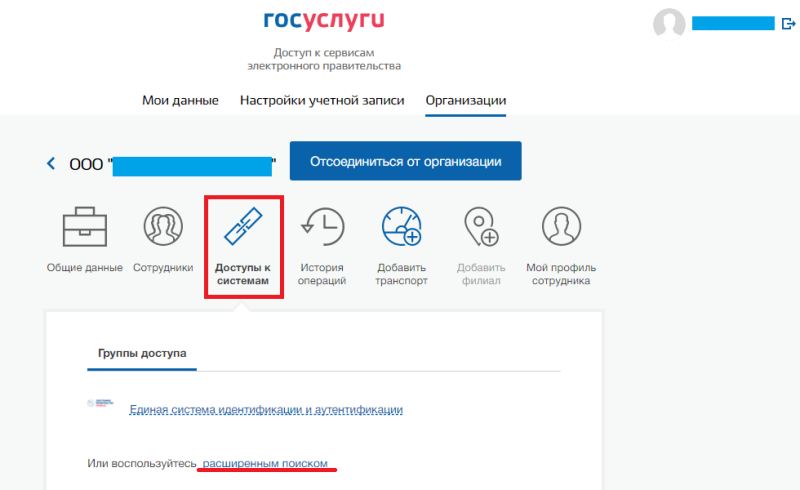Click the Добавить филиал map pin icon
This screenshot has width=800, height=490.
pos(481,226)
